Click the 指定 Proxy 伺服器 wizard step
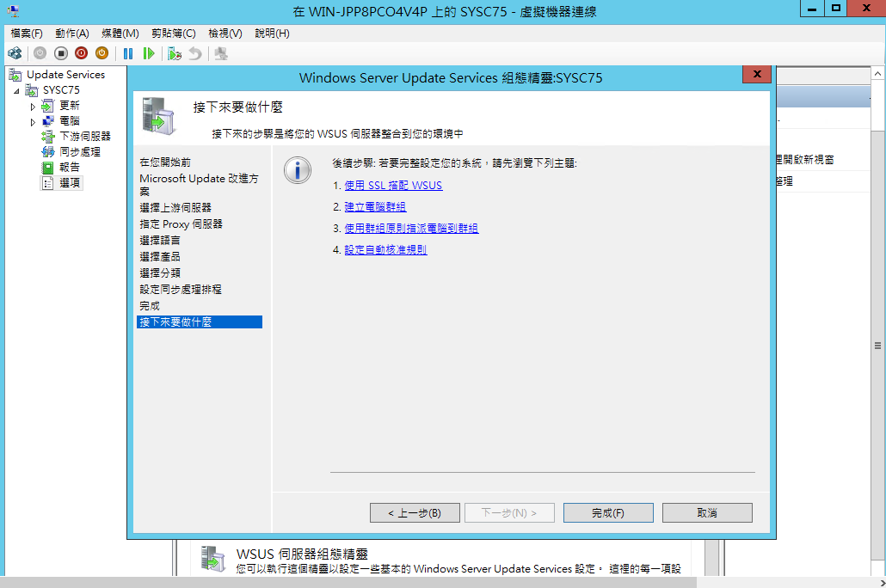The width and height of the screenshot is (886, 588). [x=181, y=224]
